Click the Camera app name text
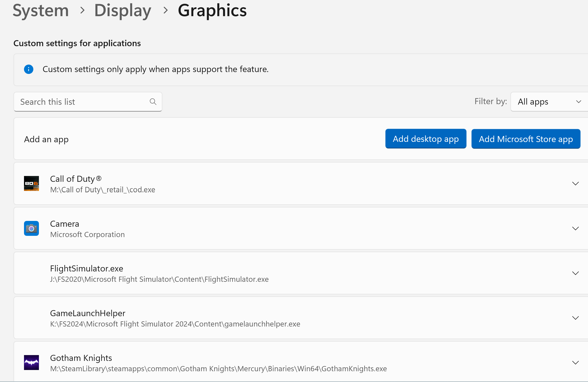Image resolution: width=588 pixels, height=382 pixels. tap(65, 224)
